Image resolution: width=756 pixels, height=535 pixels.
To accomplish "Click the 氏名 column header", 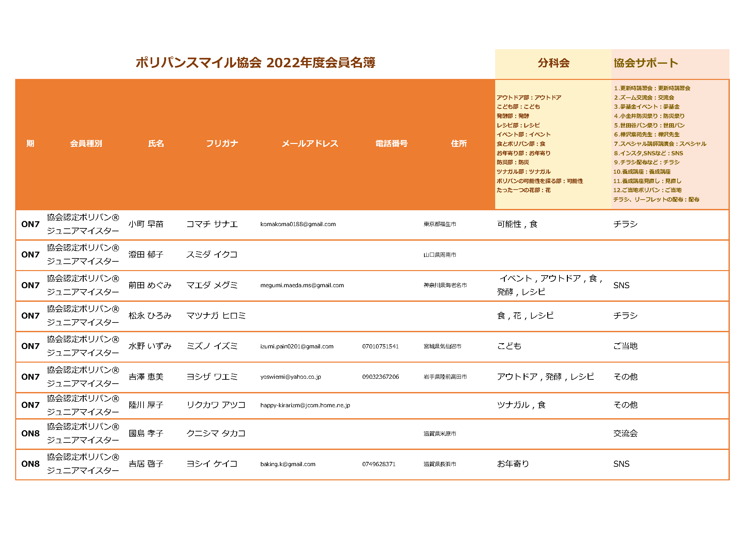I will pos(156,143).
